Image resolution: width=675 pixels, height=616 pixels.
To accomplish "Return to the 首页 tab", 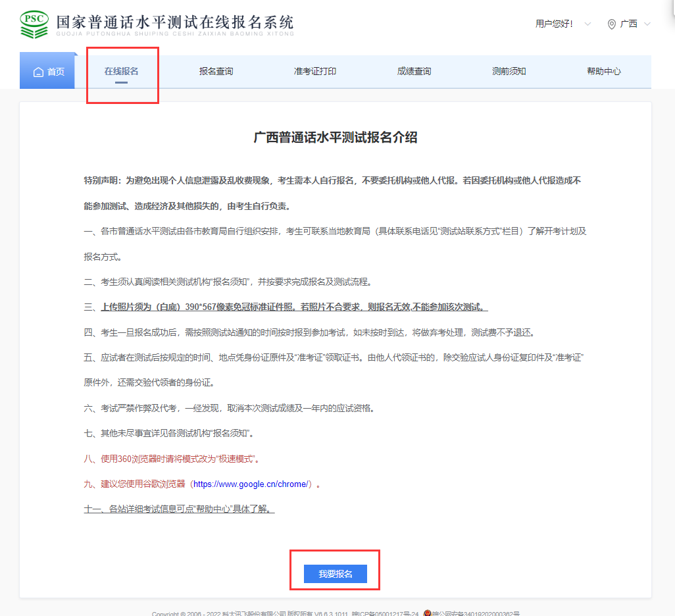I will [47, 70].
